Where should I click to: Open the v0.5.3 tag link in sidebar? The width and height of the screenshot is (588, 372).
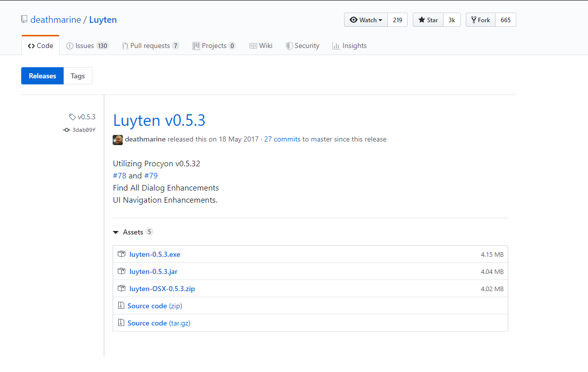click(x=86, y=117)
